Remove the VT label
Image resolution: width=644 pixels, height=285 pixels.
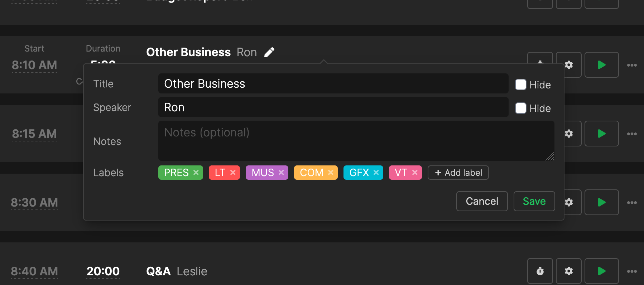[x=415, y=173]
